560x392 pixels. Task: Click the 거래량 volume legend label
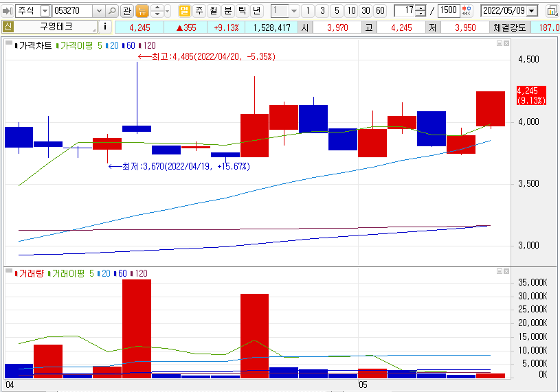pyautogui.click(x=30, y=274)
